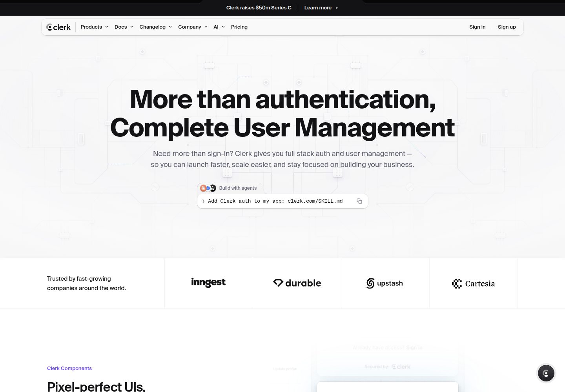Open the Docs dropdown
The image size is (565, 392).
click(x=124, y=27)
